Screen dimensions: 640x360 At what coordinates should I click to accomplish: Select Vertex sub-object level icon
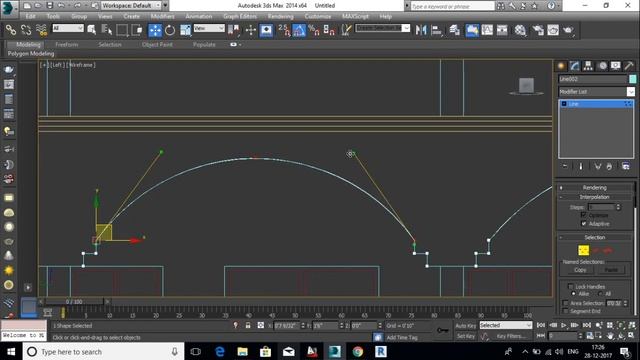coord(584,250)
